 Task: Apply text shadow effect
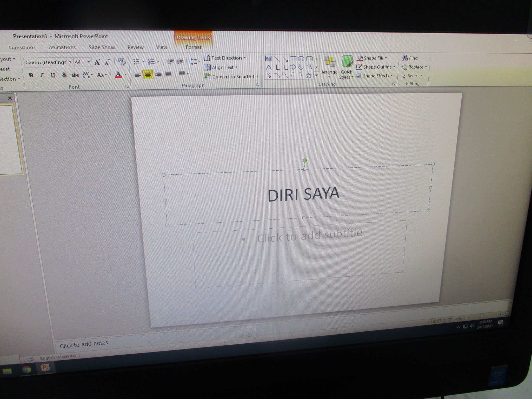point(64,75)
